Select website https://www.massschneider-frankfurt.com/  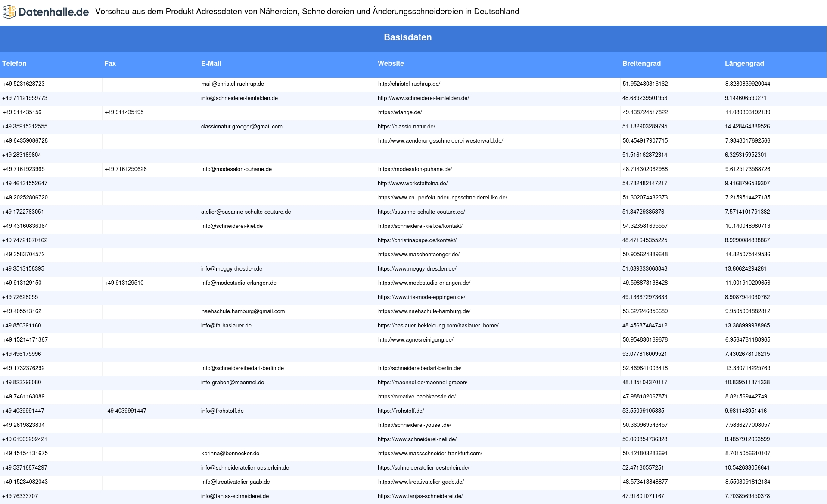click(430, 454)
